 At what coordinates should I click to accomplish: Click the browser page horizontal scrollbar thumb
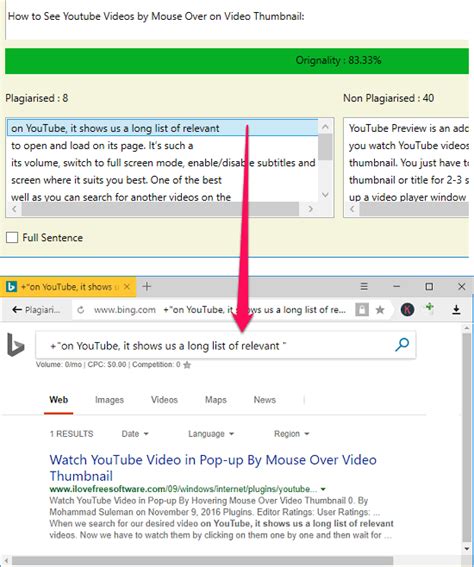202,561
